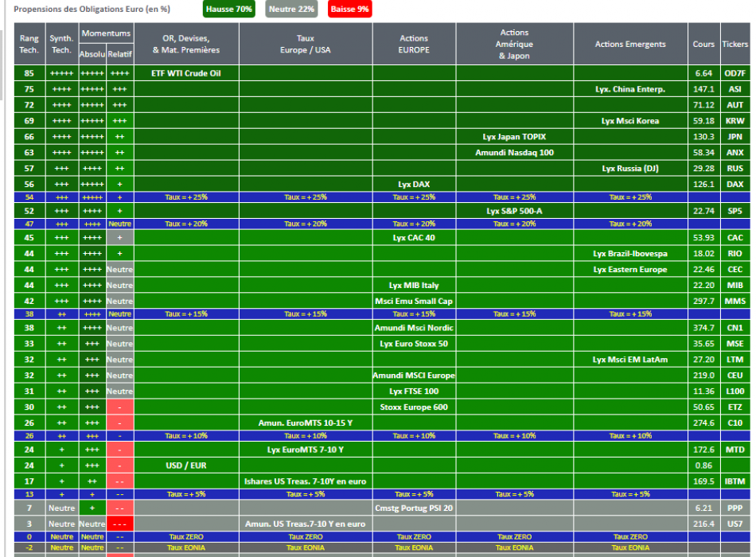Click the "KRW" ticker cell
Viewport: 756px width, 557px height.
(735, 121)
